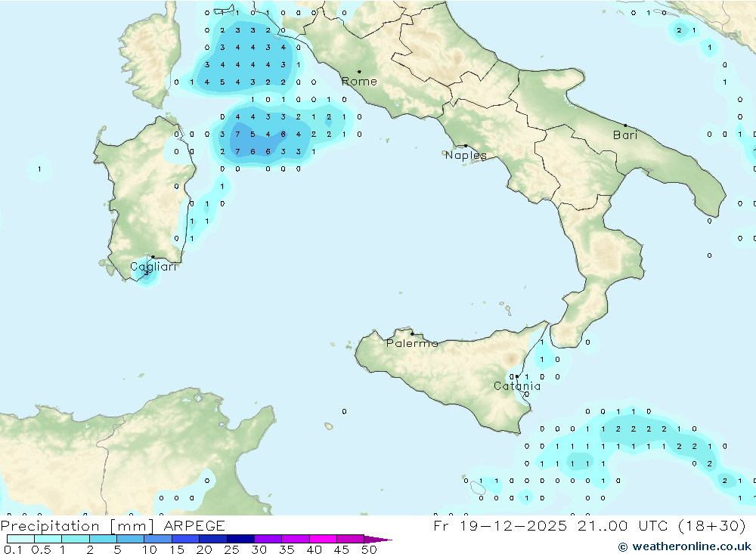Click the 25 to 30 dark blue swatch
The width and height of the screenshot is (756, 554).
[x=240, y=539]
